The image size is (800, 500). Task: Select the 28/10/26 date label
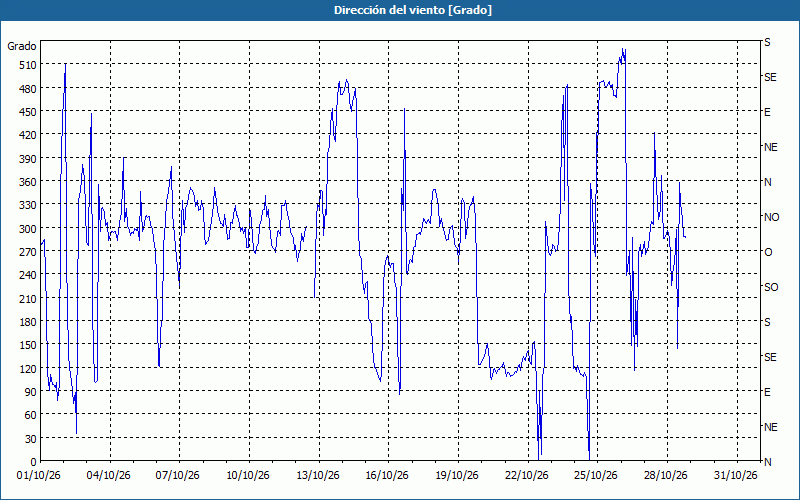pos(666,476)
